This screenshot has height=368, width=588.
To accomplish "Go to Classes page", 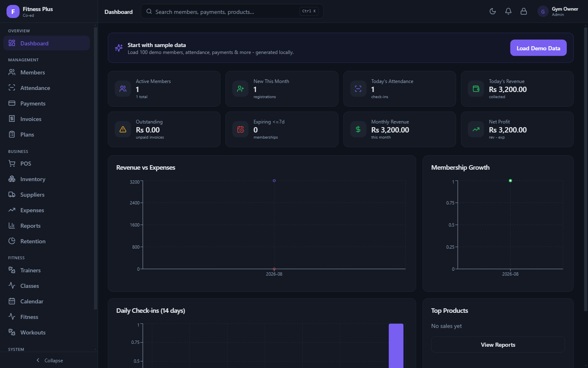I will (x=47, y=286).
